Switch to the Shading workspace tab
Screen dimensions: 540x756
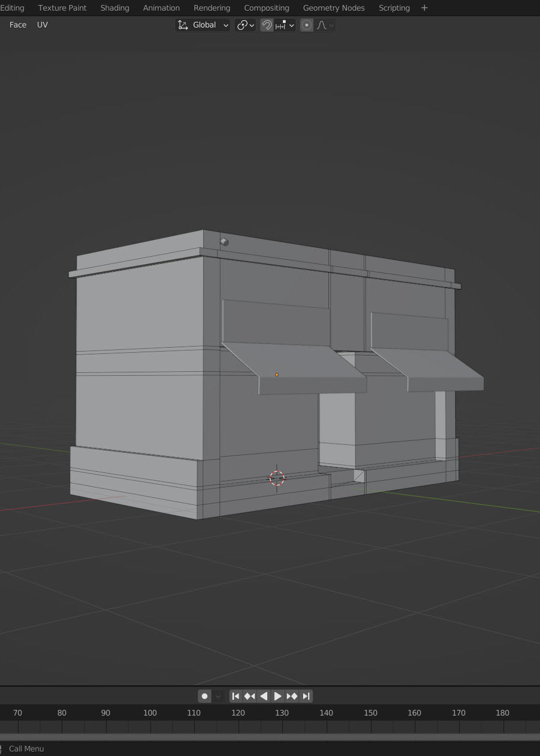[115, 8]
